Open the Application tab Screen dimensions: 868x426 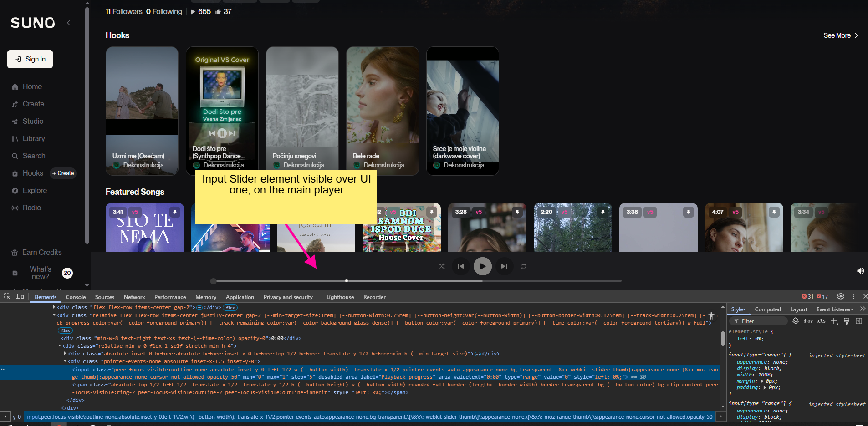coord(240,297)
